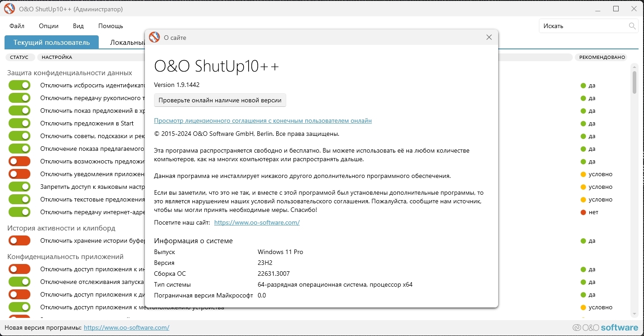
Task: Click the 'Windows 11 Pro' value
Action: tap(280, 252)
